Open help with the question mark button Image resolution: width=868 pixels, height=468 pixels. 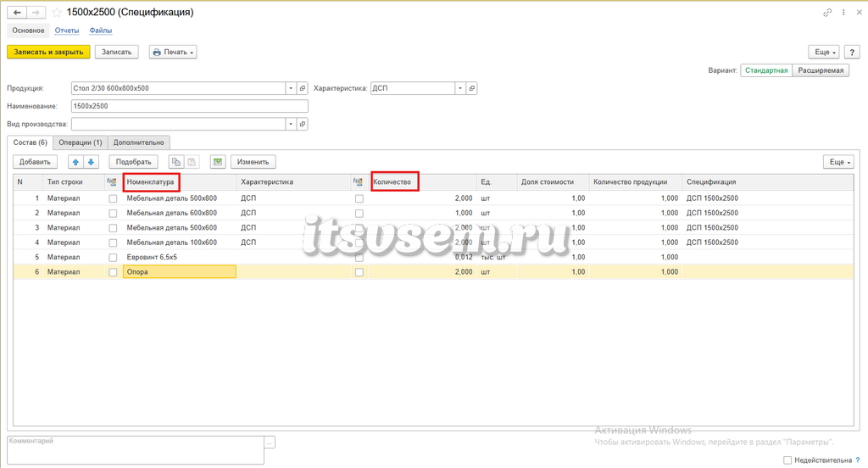click(852, 52)
